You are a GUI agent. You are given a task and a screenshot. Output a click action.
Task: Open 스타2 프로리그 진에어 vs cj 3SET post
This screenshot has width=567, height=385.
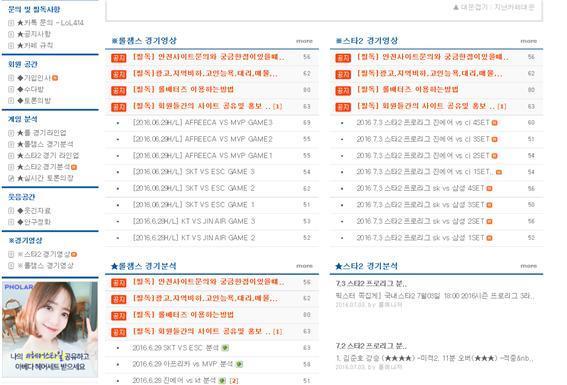(423, 139)
